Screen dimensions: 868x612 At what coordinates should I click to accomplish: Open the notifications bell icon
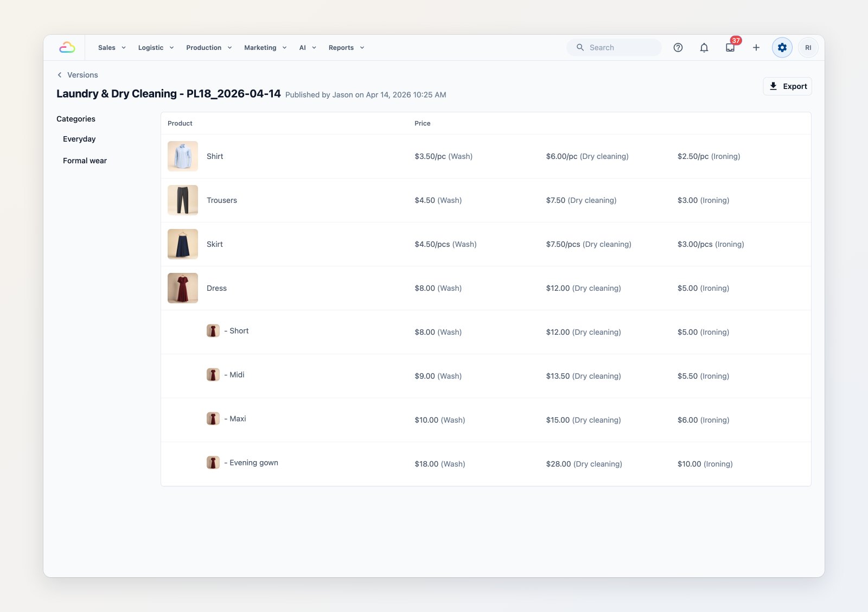coord(704,48)
